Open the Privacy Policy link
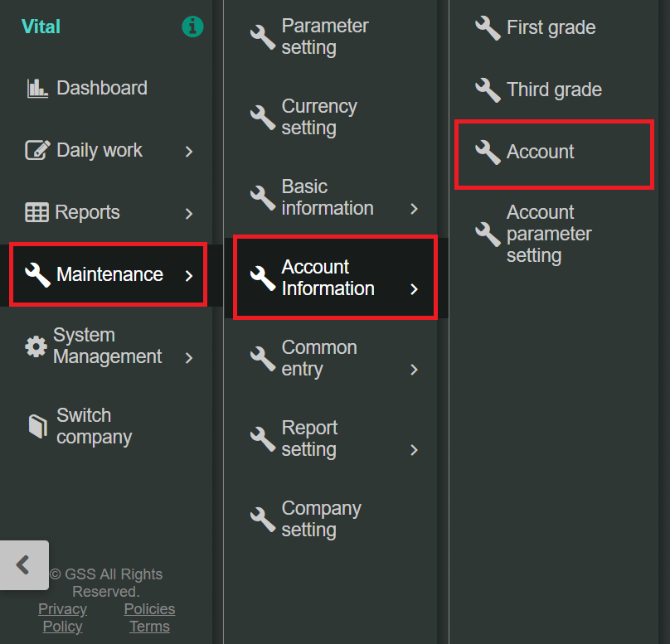 [x=62, y=617]
